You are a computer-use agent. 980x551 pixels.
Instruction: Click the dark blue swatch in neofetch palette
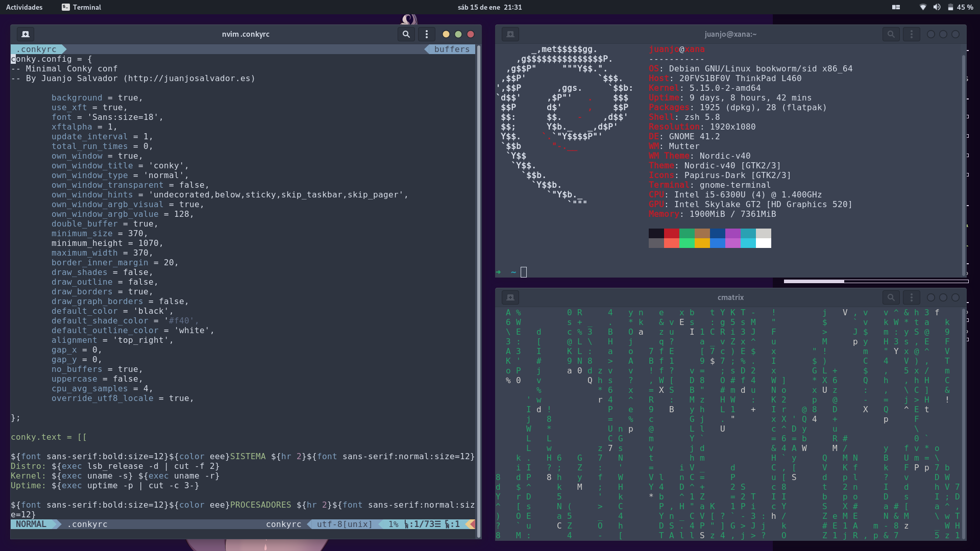click(718, 233)
